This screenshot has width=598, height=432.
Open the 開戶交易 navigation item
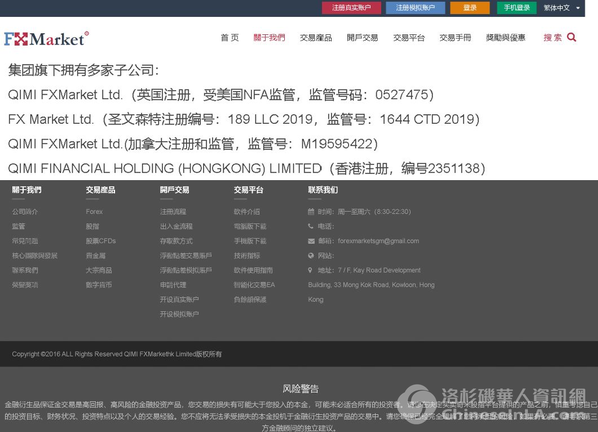[362, 37]
